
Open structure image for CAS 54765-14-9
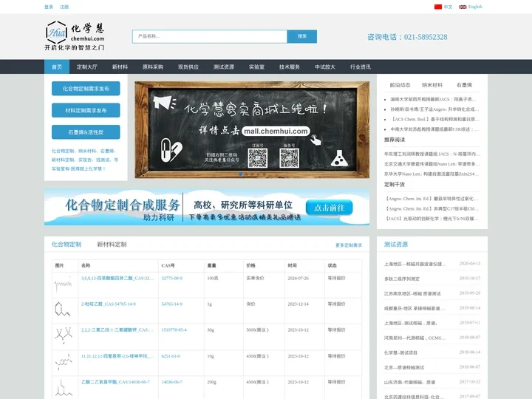[62, 309]
